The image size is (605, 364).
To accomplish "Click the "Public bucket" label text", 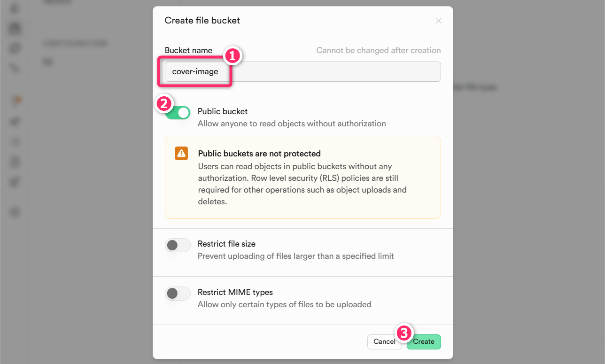I will (223, 111).
